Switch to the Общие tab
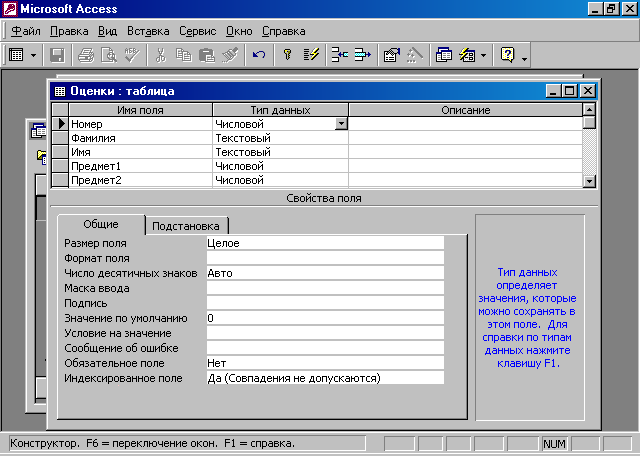The height and width of the screenshot is (456, 640). (101, 224)
